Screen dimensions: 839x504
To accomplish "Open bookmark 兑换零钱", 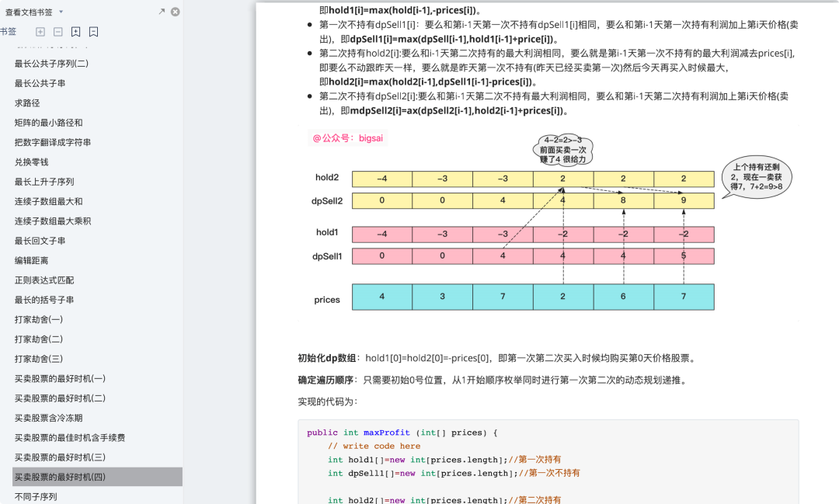I will (32, 162).
